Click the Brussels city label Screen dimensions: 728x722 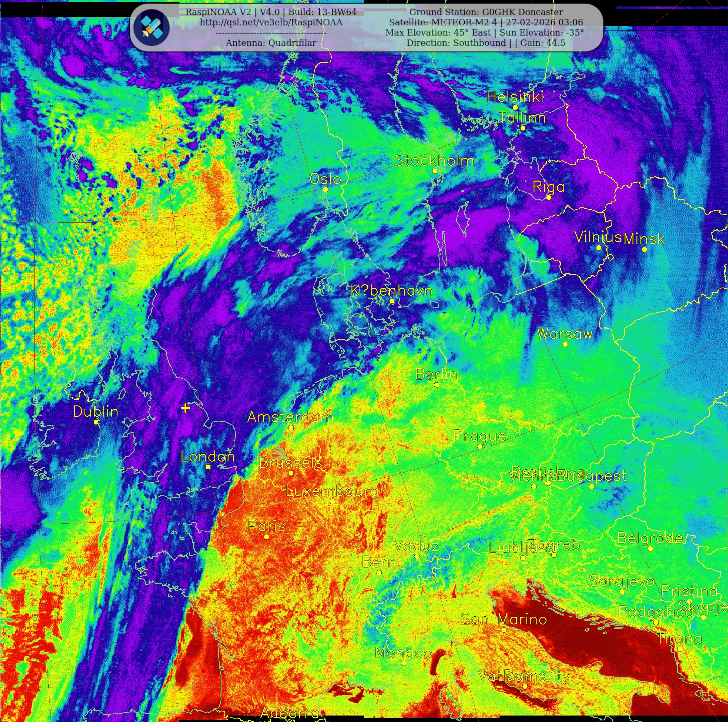pyautogui.click(x=290, y=463)
